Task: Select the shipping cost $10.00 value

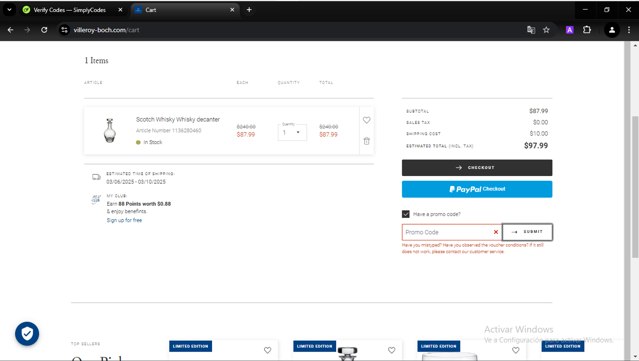Action: coord(539,133)
